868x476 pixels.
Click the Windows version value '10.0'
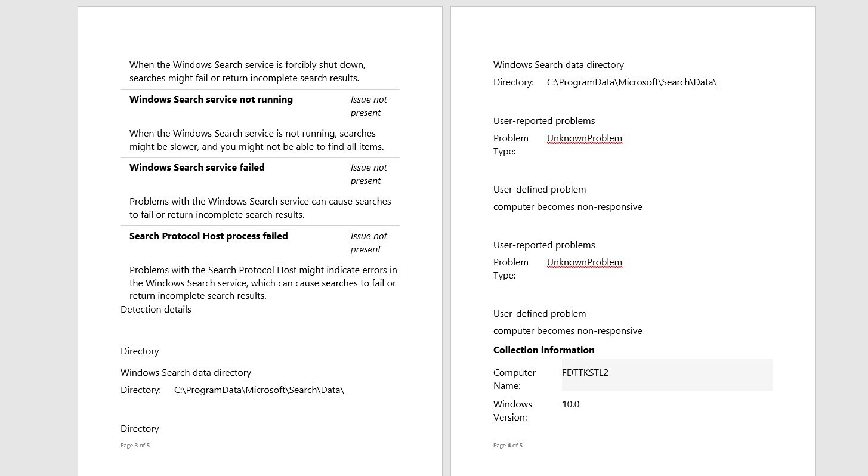point(571,404)
